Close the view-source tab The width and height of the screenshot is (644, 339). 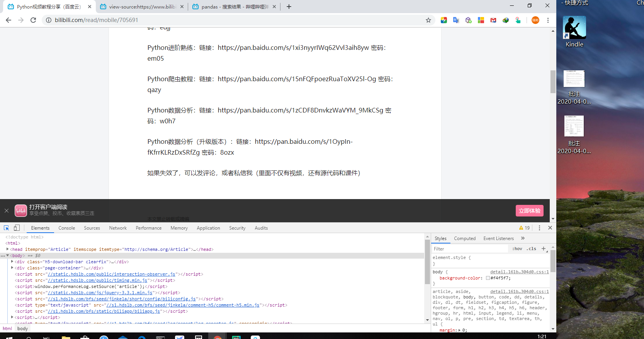pos(182,7)
